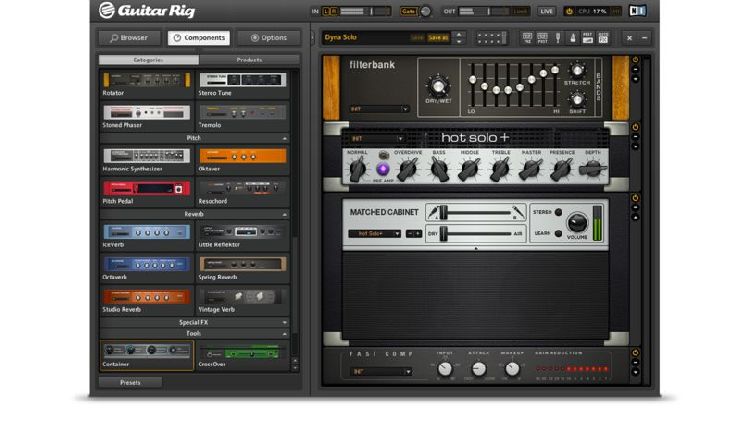Viewport: 750px width, 426px height.
Task: Select the Tremolo component
Action: click(243, 117)
